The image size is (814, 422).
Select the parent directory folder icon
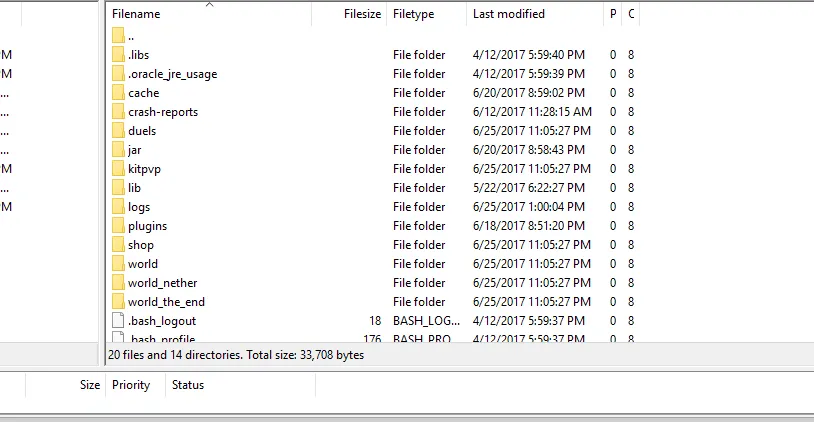118,36
